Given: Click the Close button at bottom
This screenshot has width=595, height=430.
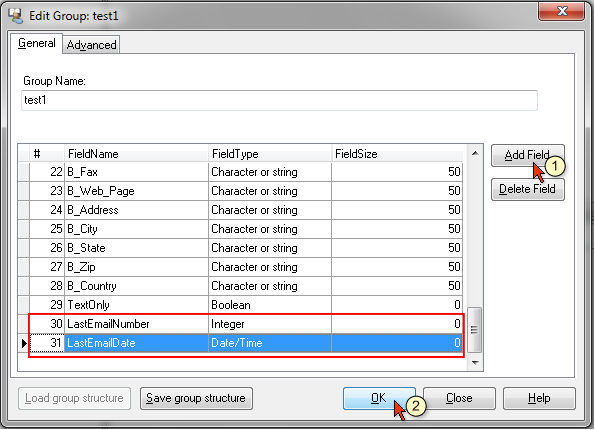Looking at the screenshot, I should (x=459, y=398).
